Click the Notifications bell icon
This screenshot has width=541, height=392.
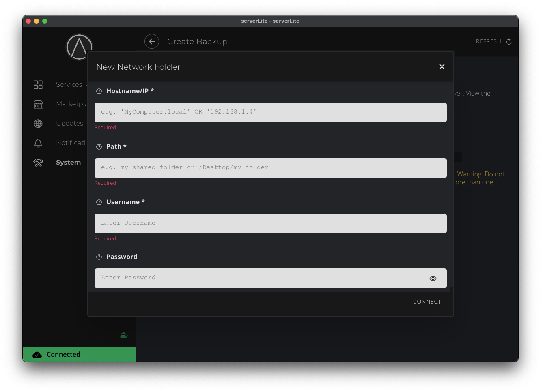click(38, 143)
